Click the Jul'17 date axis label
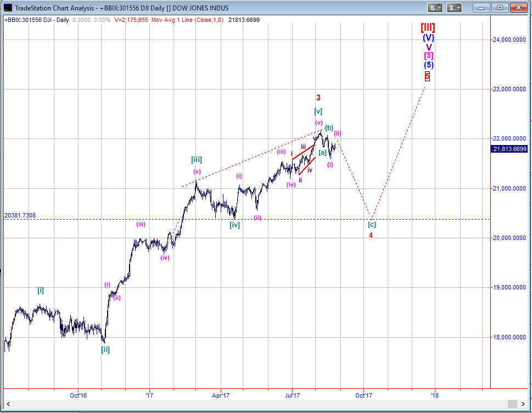532x413 pixels. pyautogui.click(x=292, y=395)
